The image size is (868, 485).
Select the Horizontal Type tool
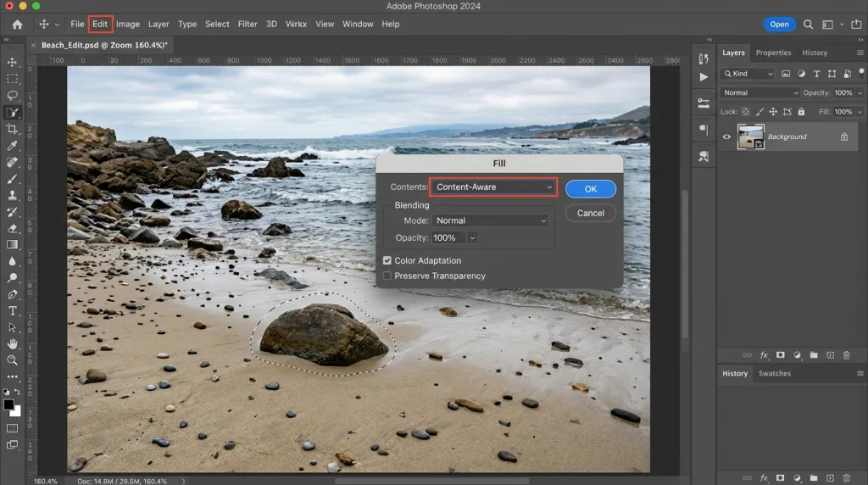click(12, 311)
